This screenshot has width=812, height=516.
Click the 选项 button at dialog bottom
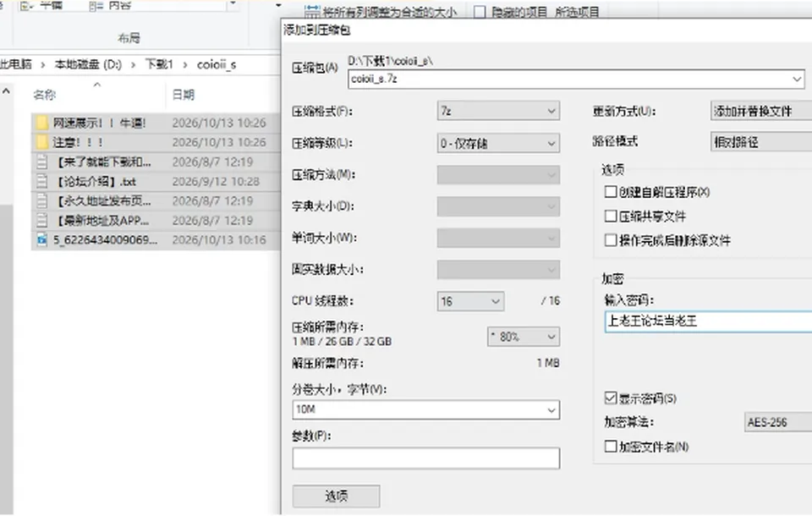336,497
